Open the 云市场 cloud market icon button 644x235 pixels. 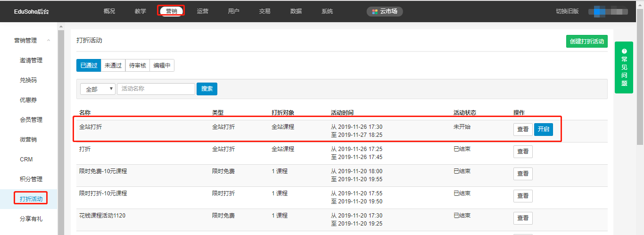(x=385, y=11)
